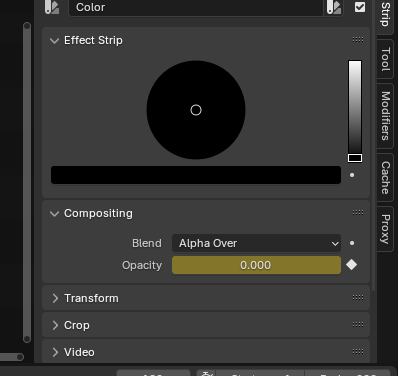Click the strip icon right of Color name field
The image size is (398, 376).
tap(334, 7)
